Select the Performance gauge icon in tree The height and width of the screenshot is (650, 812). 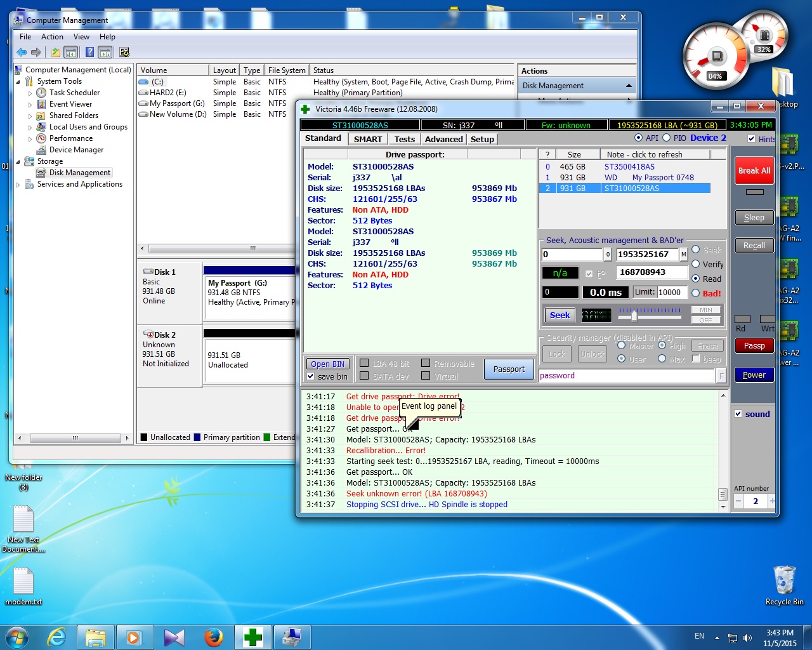click(41, 138)
